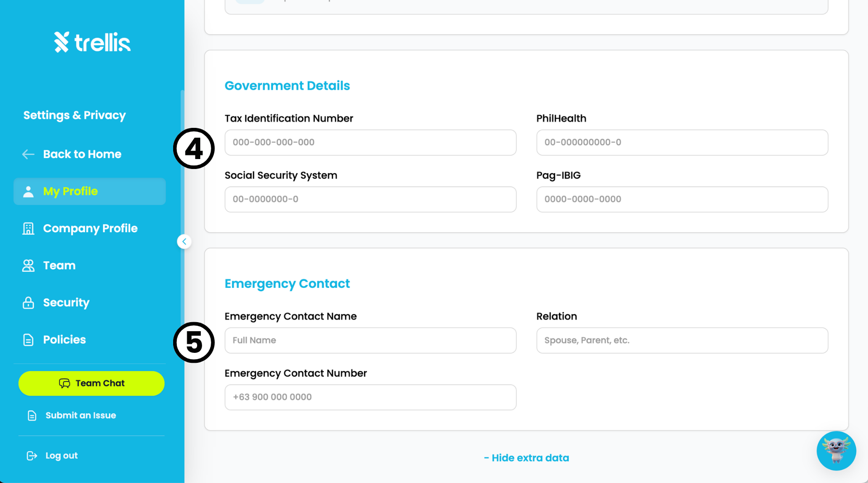Viewport: 868px width, 483px height.
Task: Collapse the sidebar with the chevron button
Action: (184, 242)
